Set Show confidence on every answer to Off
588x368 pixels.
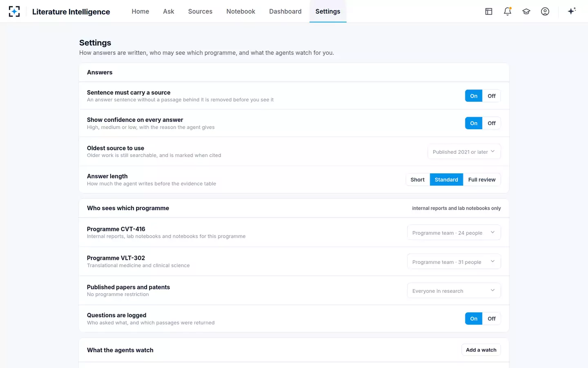492,123
